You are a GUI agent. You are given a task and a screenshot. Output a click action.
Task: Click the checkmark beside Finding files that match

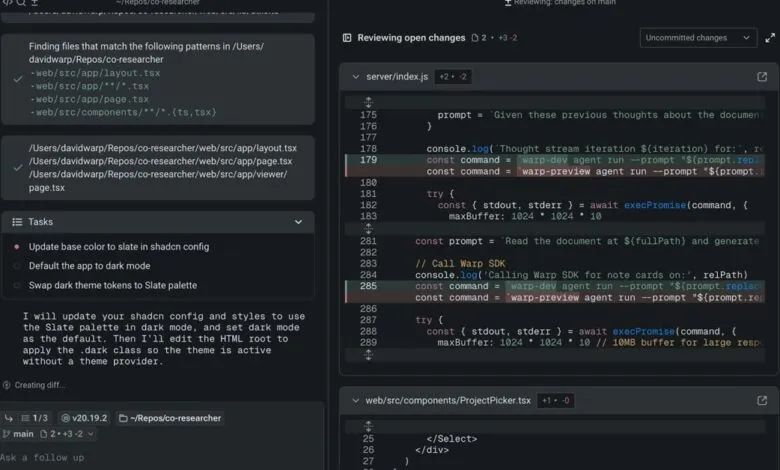click(x=18, y=80)
